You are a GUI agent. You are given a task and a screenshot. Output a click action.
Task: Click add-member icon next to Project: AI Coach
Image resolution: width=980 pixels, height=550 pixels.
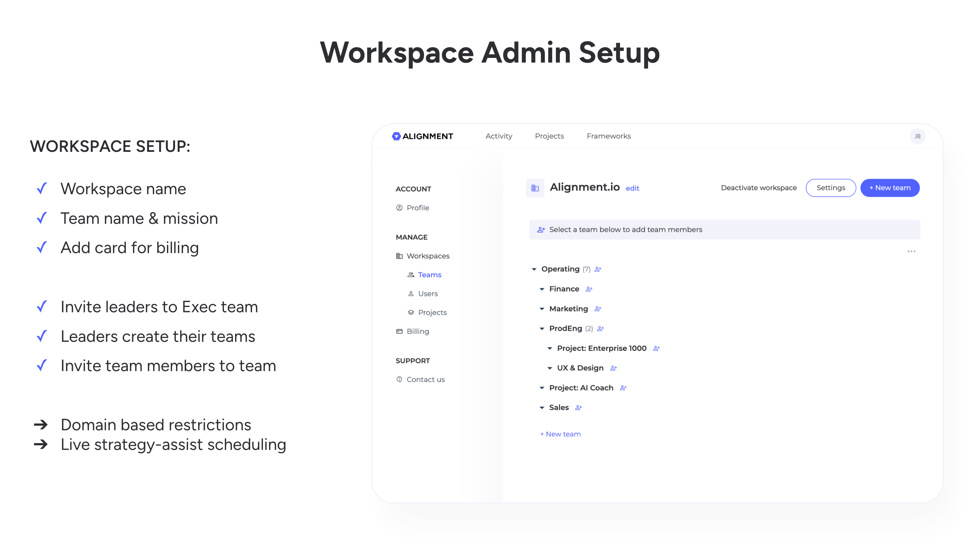click(623, 388)
